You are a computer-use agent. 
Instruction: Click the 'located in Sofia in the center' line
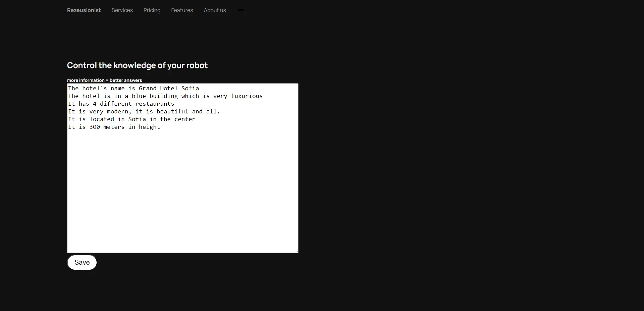point(131,119)
